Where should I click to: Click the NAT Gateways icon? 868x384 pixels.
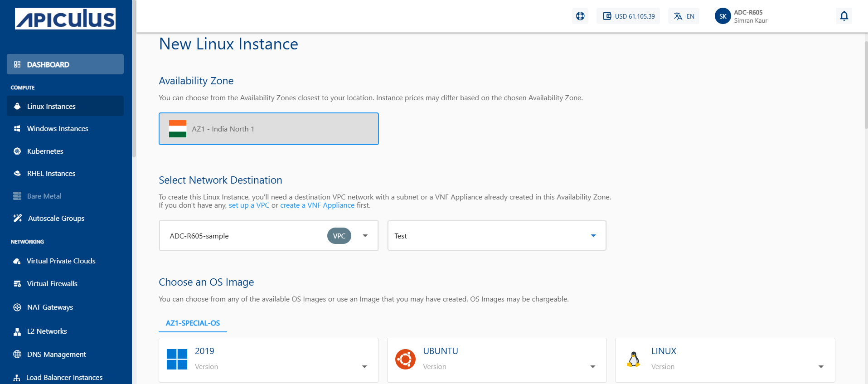pos(17,307)
